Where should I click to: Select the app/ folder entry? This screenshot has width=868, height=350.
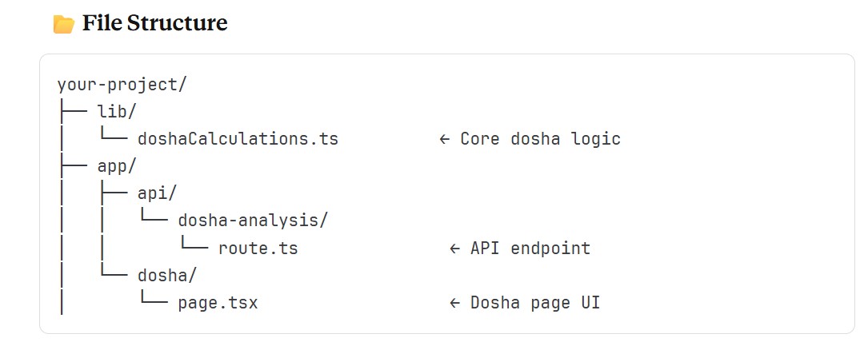pos(118,166)
